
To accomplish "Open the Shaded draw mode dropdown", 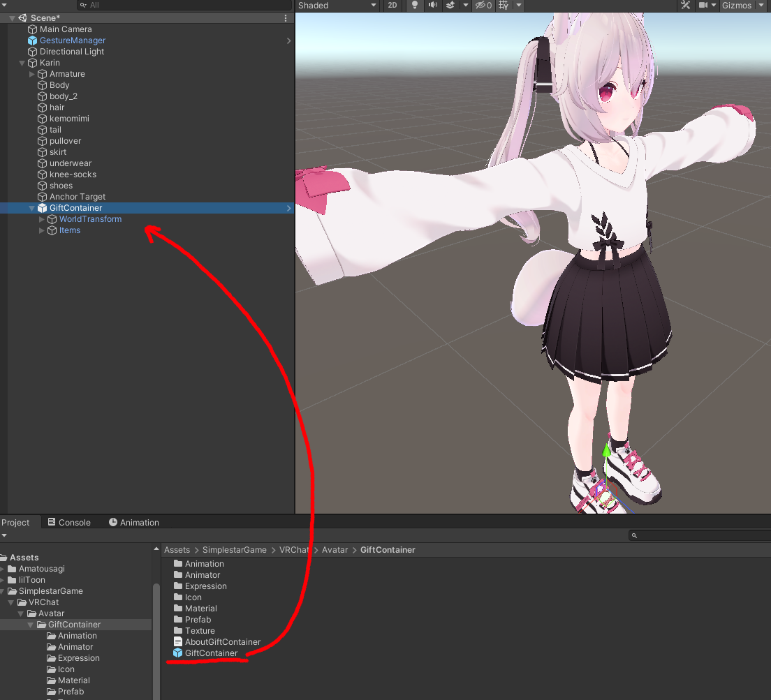I will pos(337,6).
